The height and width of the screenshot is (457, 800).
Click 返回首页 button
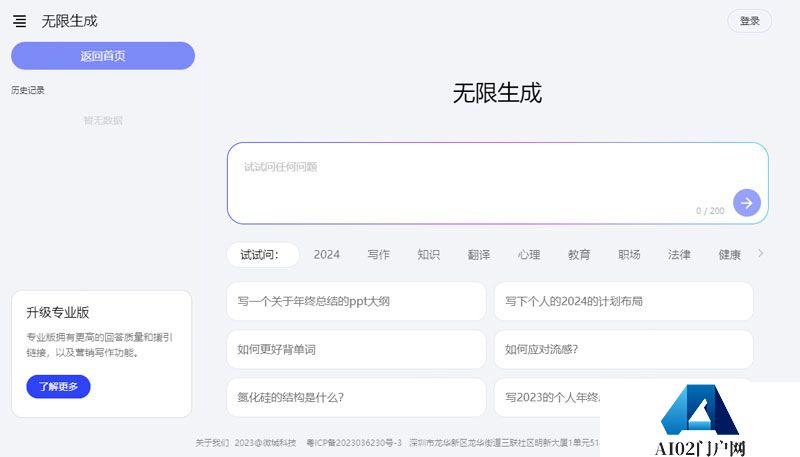click(x=103, y=56)
